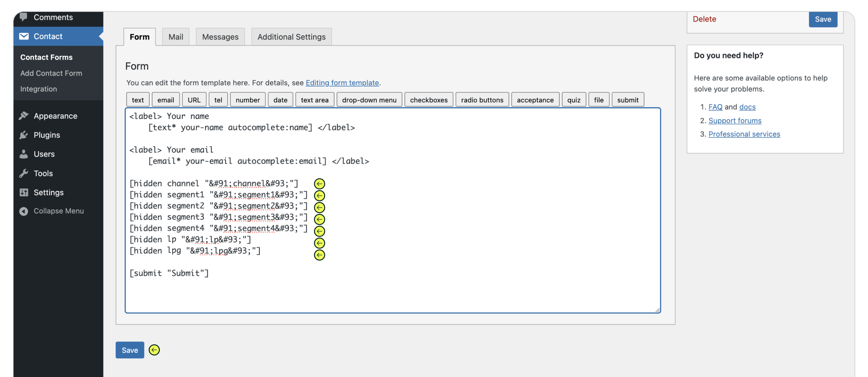Open the Professional services link
The image size is (868, 377).
744,134
